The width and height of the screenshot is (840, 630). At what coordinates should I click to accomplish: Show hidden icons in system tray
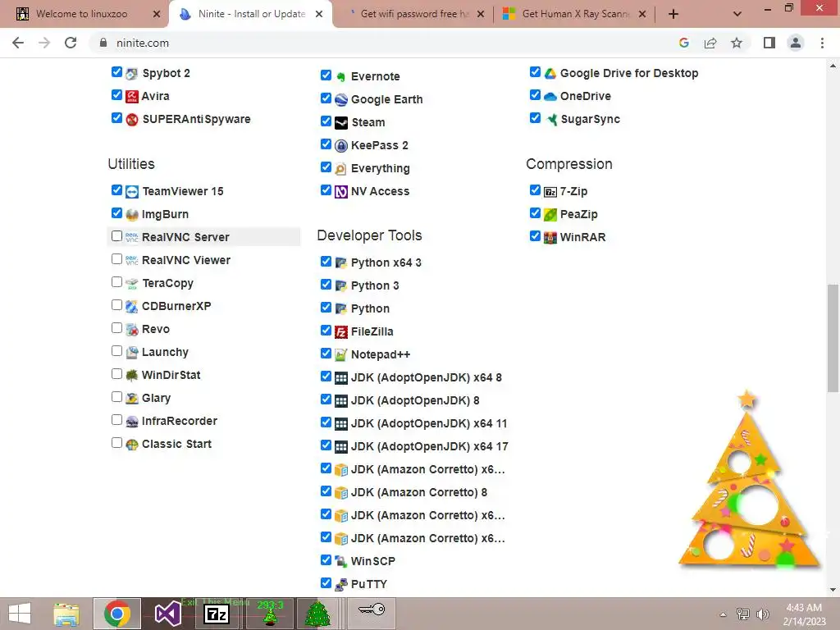point(723,614)
